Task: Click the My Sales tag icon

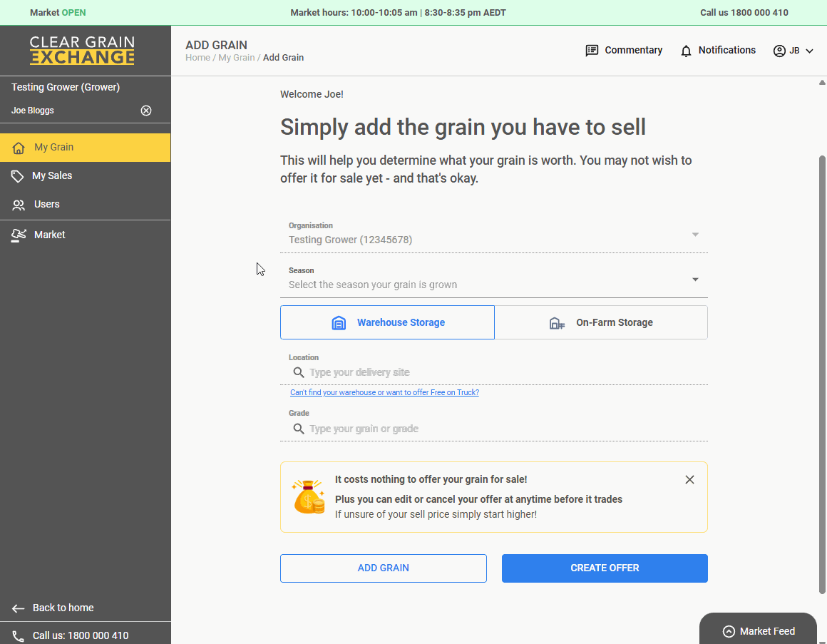Action: coord(17,176)
